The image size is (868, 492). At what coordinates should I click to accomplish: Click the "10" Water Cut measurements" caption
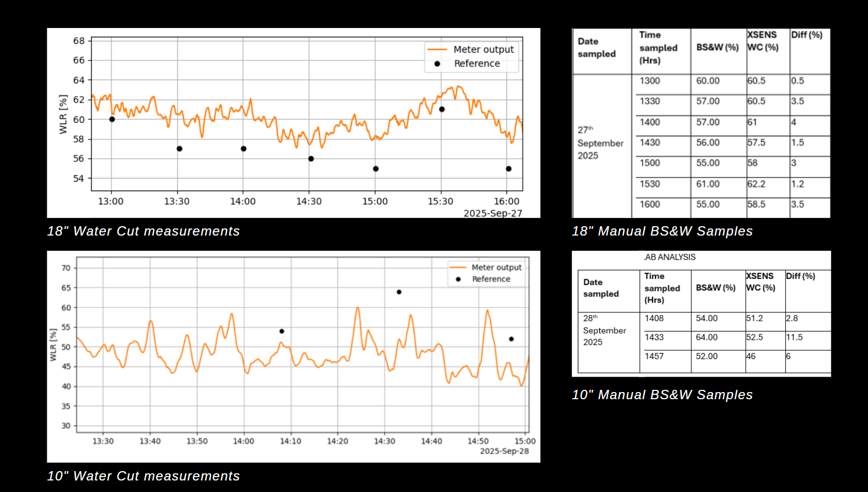[x=143, y=476]
